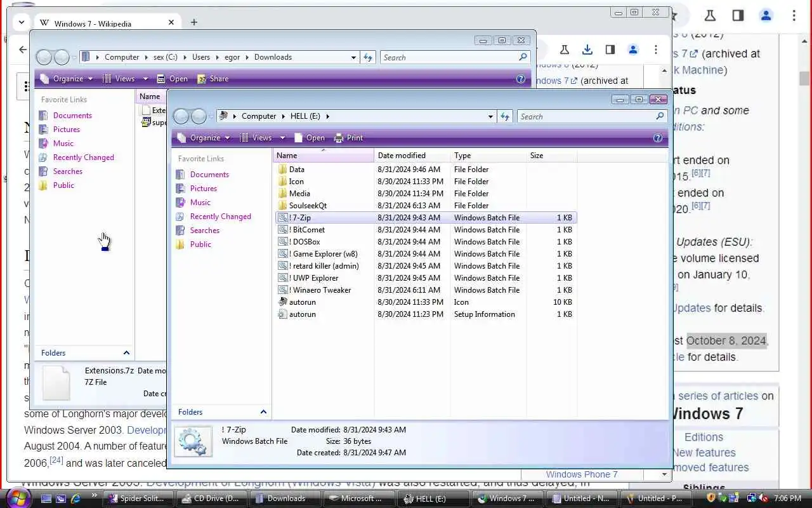Click Share in Downloads toolbar
Viewport: 812px width, 508px height.
point(213,79)
